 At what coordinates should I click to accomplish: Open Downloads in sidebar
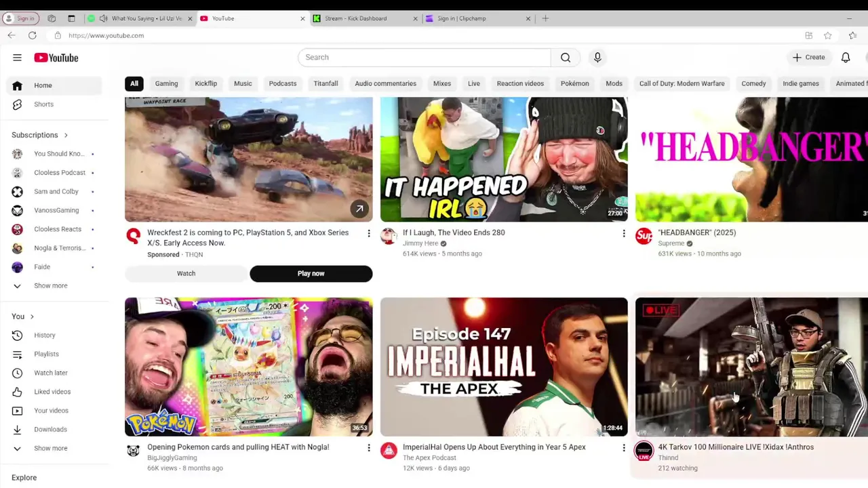(54, 430)
